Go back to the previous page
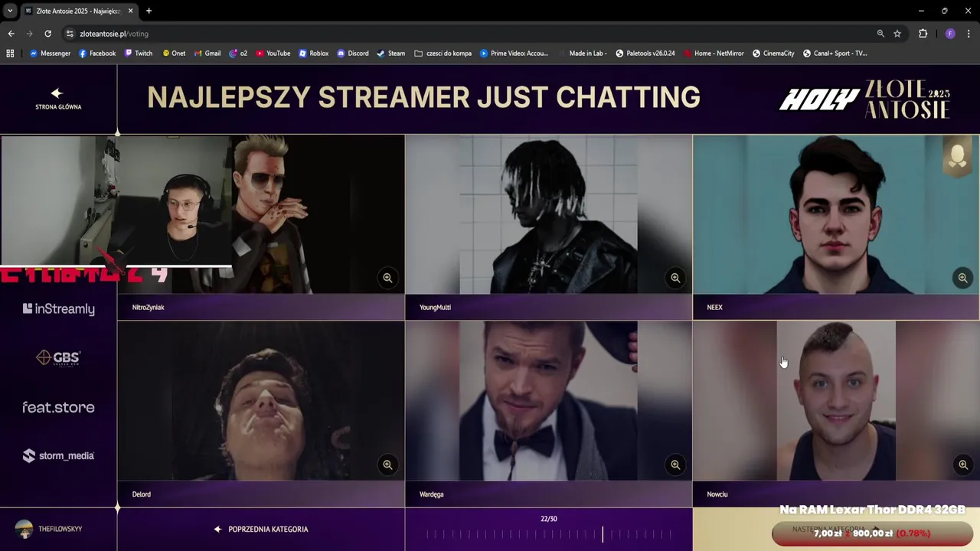 [x=11, y=34]
